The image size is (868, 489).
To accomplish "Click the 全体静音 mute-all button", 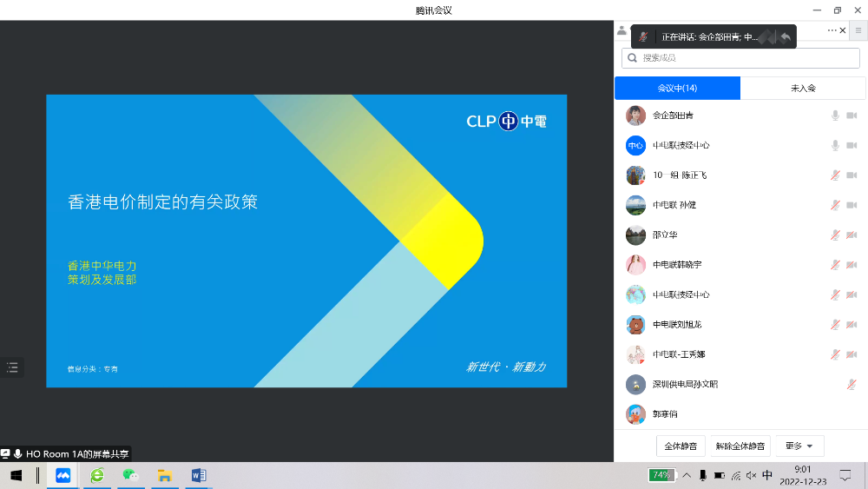I will (x=681, y=446).
